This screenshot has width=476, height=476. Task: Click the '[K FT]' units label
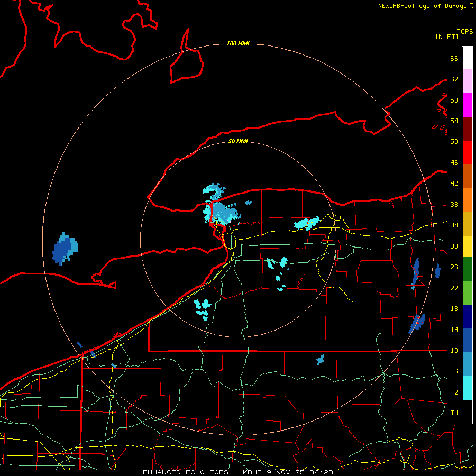pyautogui.click(x=447, y=37)
